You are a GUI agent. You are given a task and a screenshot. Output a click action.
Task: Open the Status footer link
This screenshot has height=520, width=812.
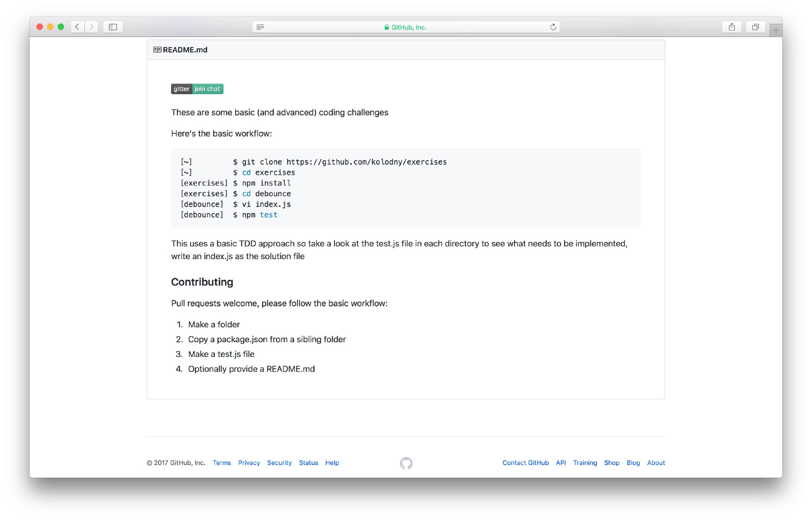point(309,463)
